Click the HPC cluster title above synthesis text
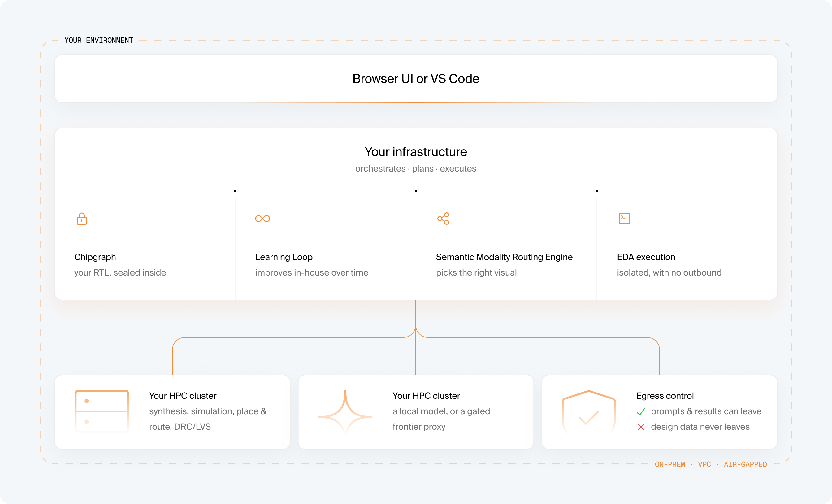Viewport: 832px width, 504px height. click(183, 396)
